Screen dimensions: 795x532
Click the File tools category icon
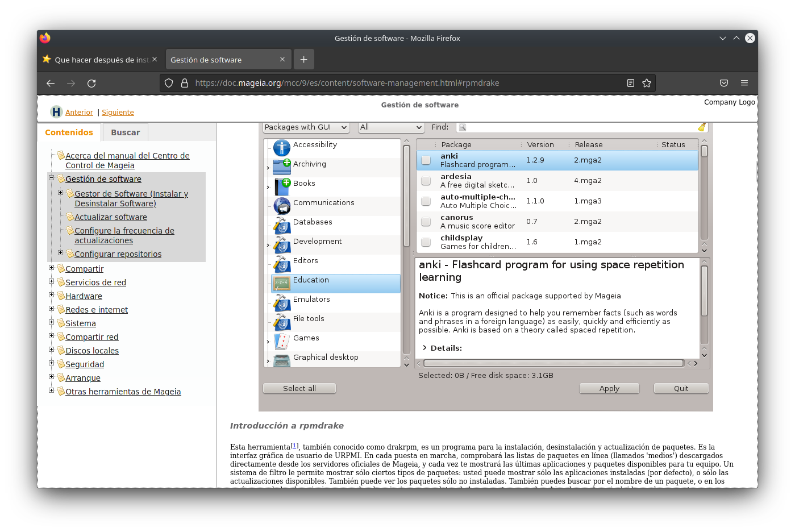282,321
